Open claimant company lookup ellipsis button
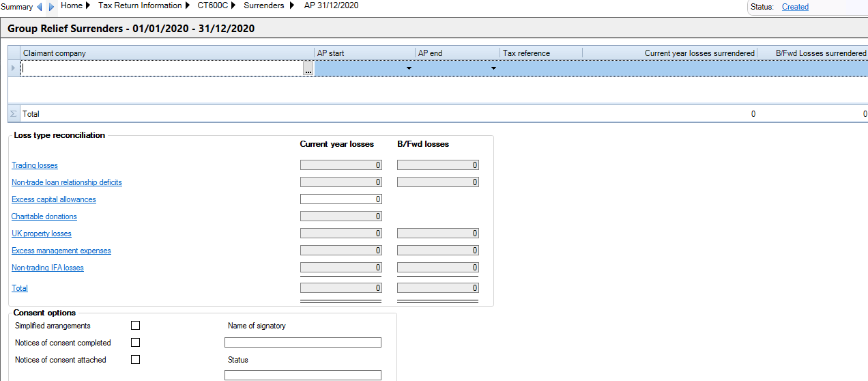 [x=308, y=68]
